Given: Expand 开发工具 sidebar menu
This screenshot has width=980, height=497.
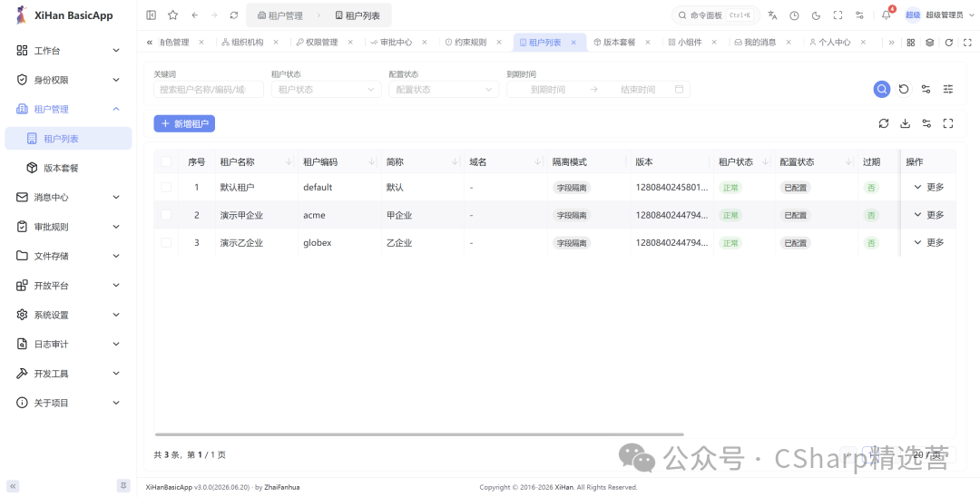Looking at the screenshot, I should click(x=68, y=374).
